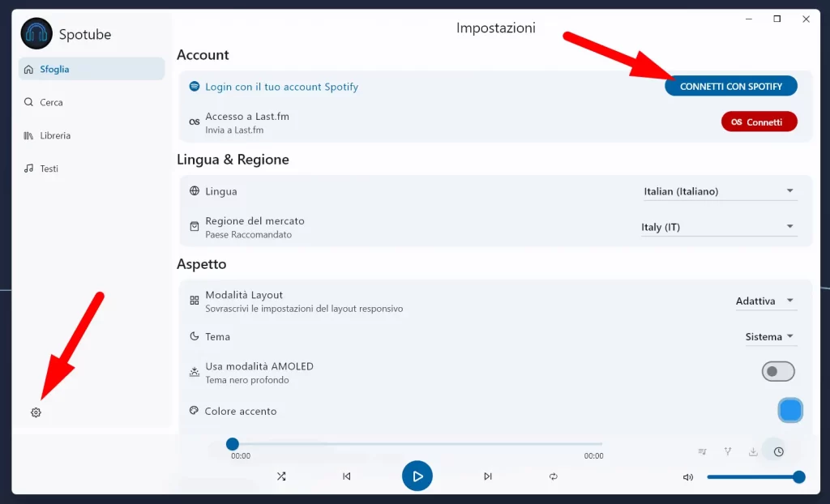Enable the AMOLED mode switch

point(777,372)
